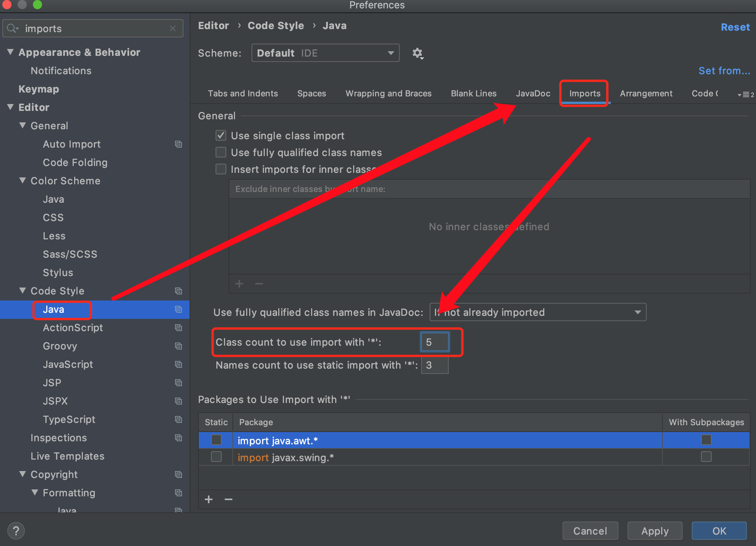Collapse the Color Scheme node
The image size is (756, 546).
coord(23,180)
